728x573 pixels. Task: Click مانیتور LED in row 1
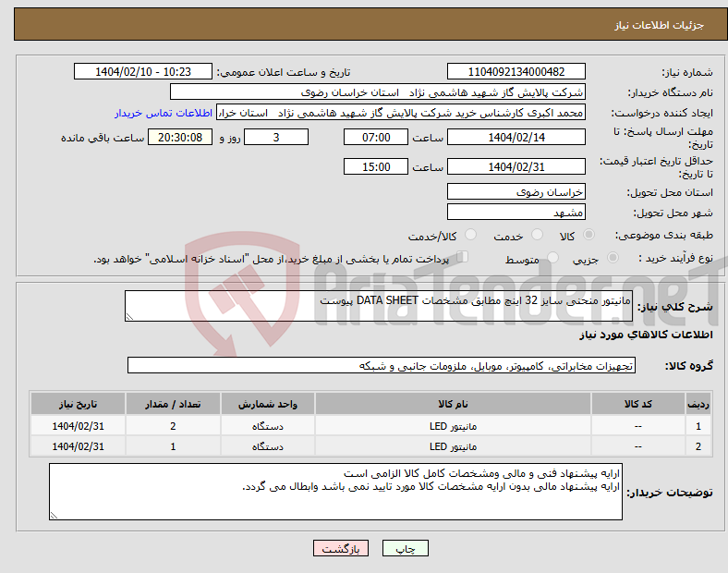coord(453,426)
